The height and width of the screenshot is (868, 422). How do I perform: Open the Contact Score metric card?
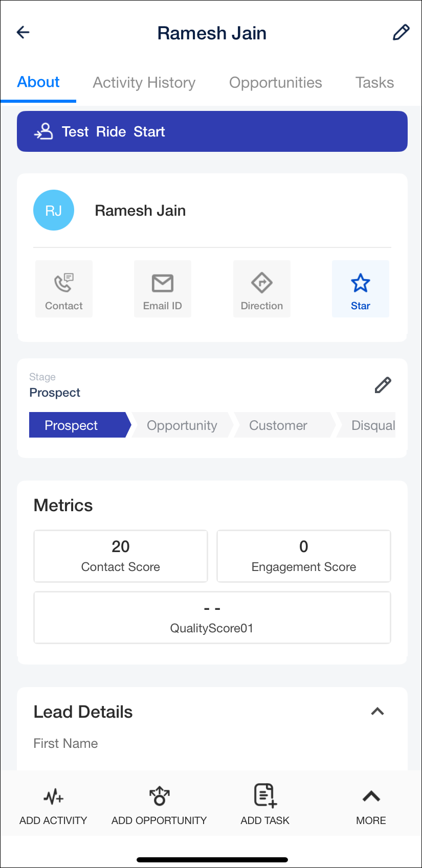tap(121, 556)
